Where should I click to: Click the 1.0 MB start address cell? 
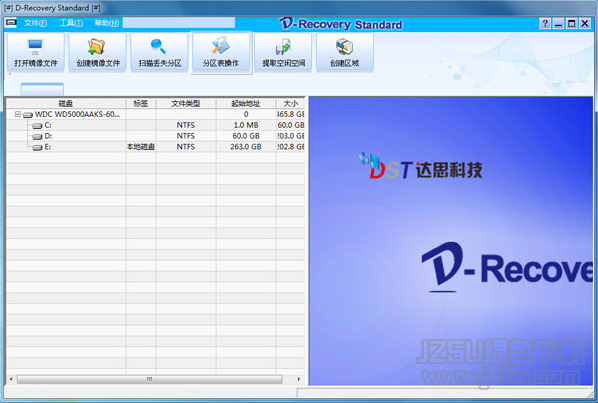pyautogui.click(x=246, y=125)
